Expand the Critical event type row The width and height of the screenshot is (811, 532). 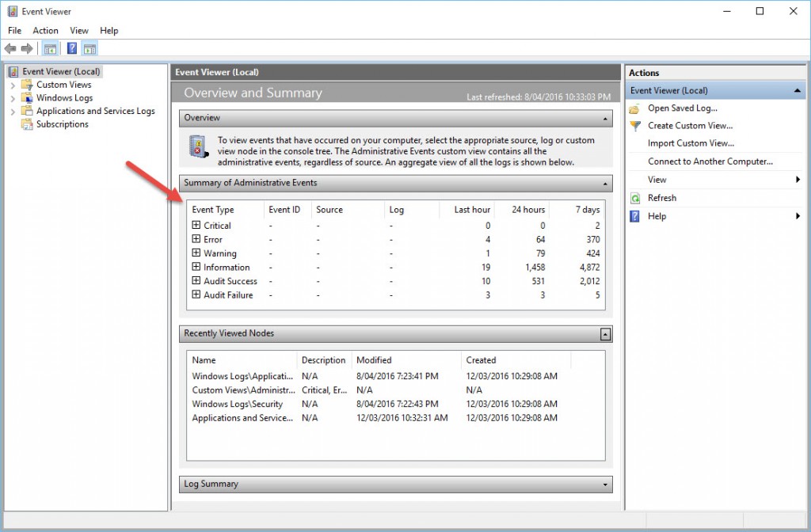pyautogui.click(x=196, y=226)
